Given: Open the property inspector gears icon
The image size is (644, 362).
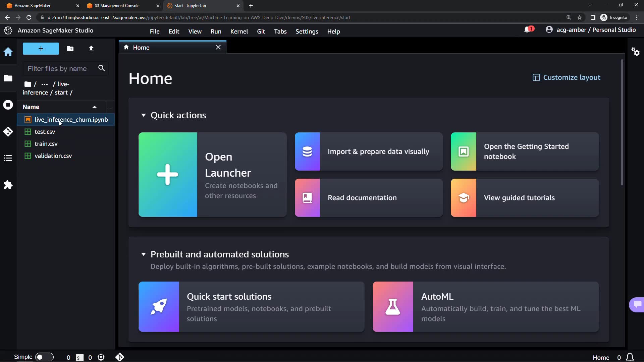Looking at the screenshot, I should coord(635,52).
